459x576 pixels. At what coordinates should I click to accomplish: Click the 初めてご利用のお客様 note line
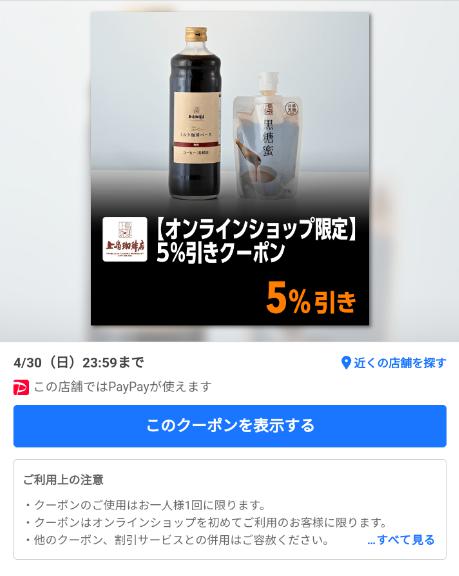206,522
